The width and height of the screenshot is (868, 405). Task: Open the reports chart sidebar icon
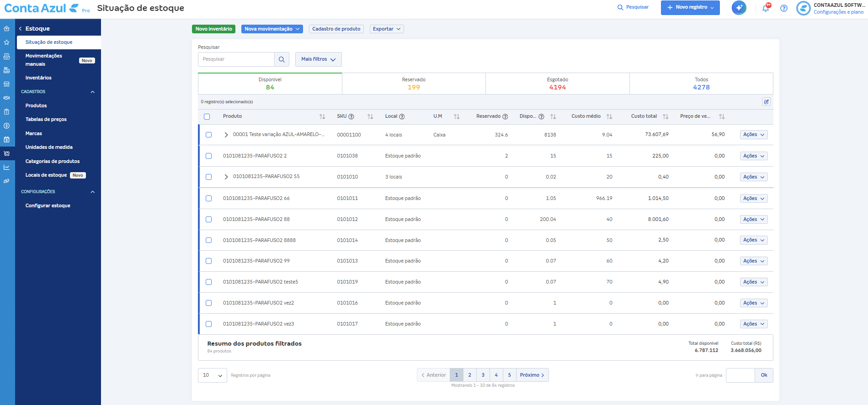(x=6, y=167)
